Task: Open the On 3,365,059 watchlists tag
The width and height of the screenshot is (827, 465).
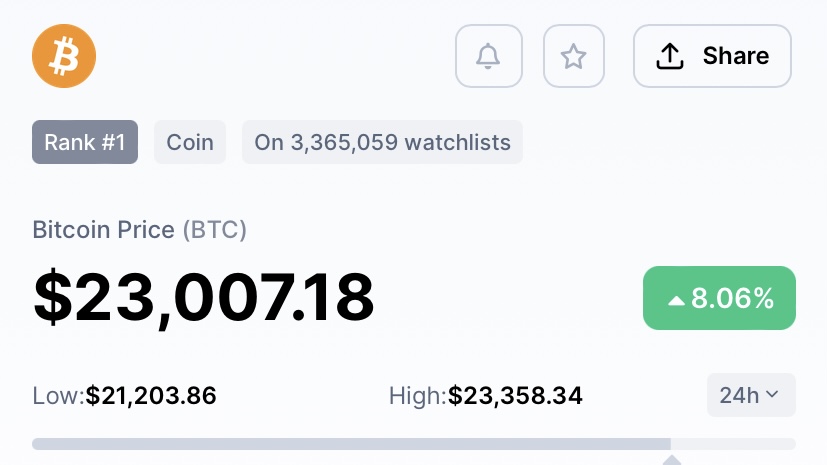Action: pyautogui.click(x=382, y=142)
